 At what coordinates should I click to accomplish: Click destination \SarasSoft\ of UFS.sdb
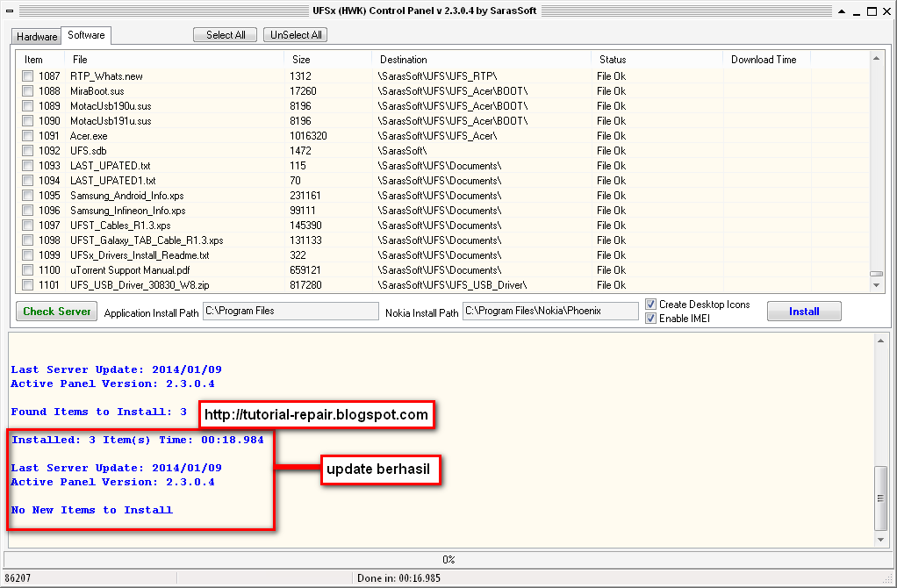point(402,150)
